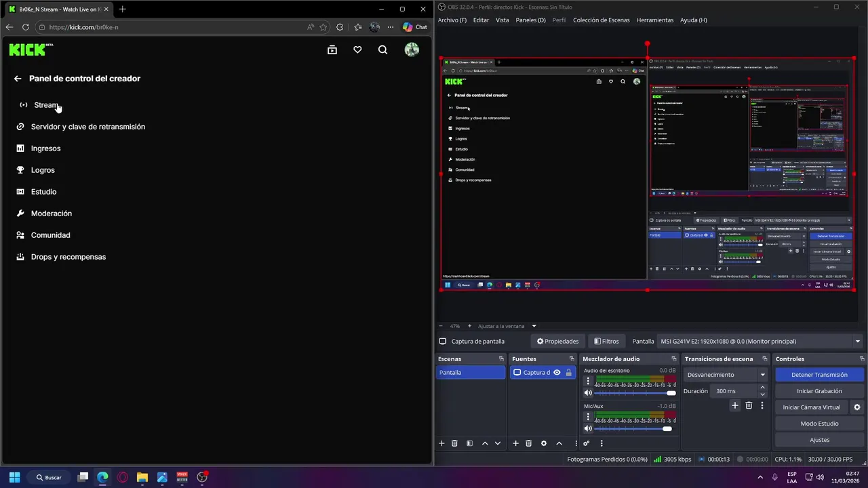Click Detener Transmisión button
Viewport: 868px width, 488px height.
click(819, 375)
